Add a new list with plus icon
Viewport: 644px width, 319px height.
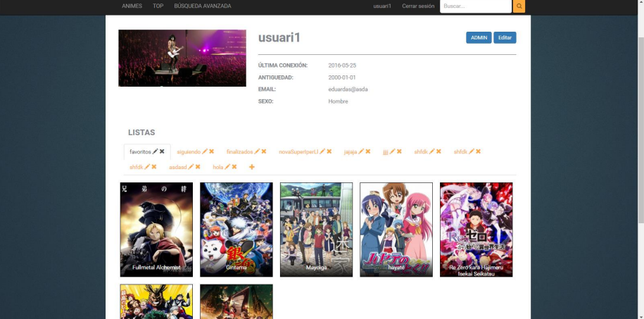click(x=252, y=167)
